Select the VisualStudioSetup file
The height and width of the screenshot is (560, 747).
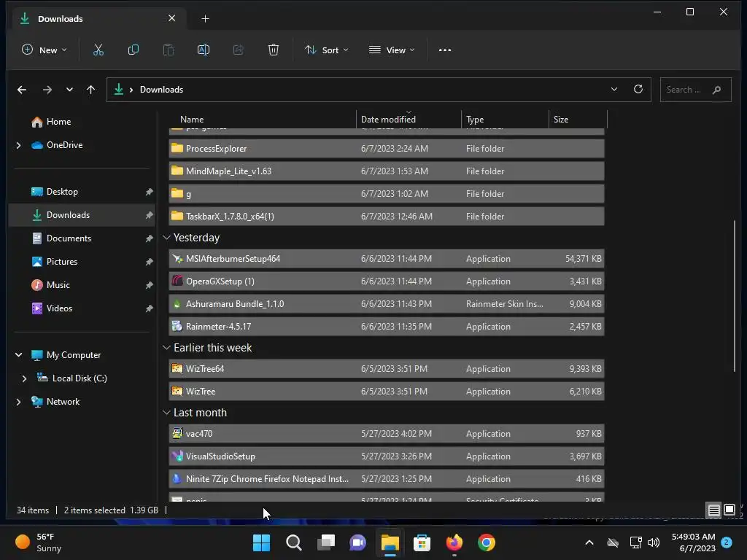(x=387, y=456)
